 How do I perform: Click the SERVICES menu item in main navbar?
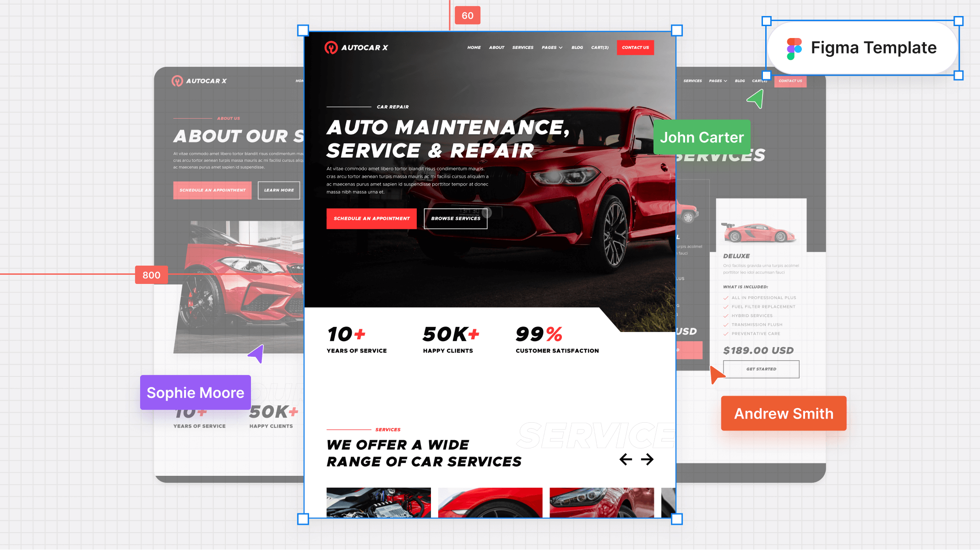coord(523,48)
